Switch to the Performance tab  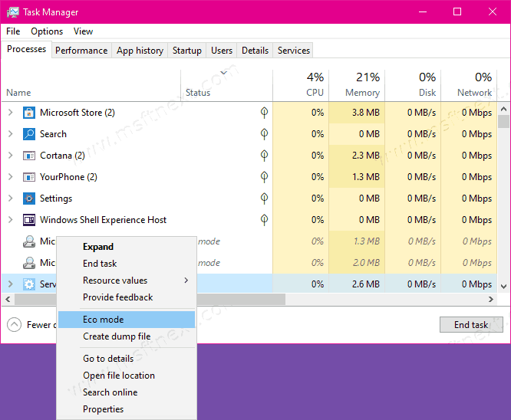point(81,51)
